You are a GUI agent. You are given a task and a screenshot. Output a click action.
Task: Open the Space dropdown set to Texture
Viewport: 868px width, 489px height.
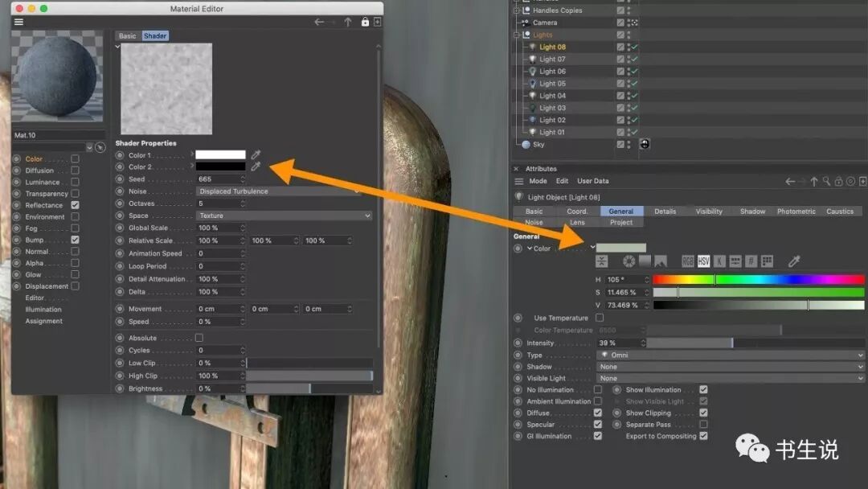(284, 216)
